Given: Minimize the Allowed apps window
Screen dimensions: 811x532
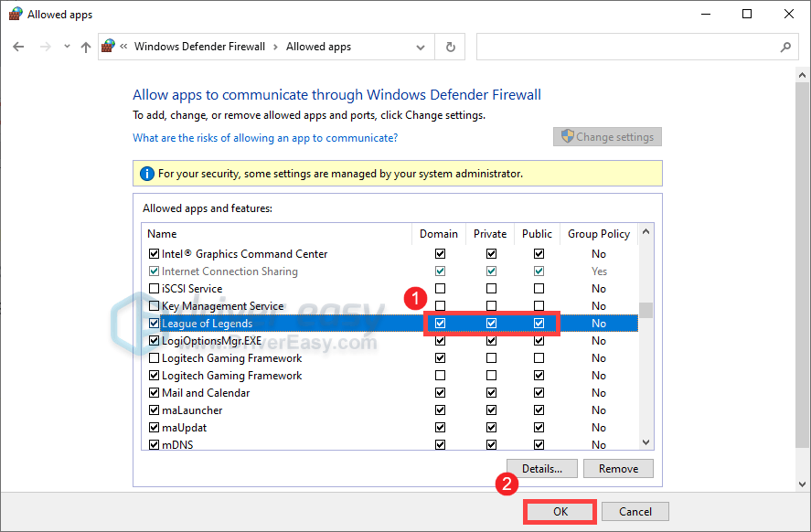Looking at the screenshot, I should point(706,14).
